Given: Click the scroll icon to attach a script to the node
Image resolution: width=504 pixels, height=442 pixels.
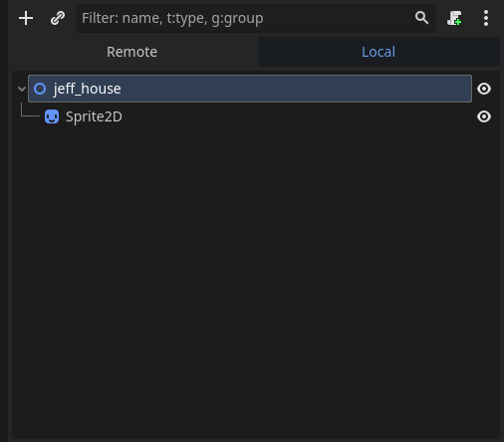Looking at the screenshot, I should (454, 18).
